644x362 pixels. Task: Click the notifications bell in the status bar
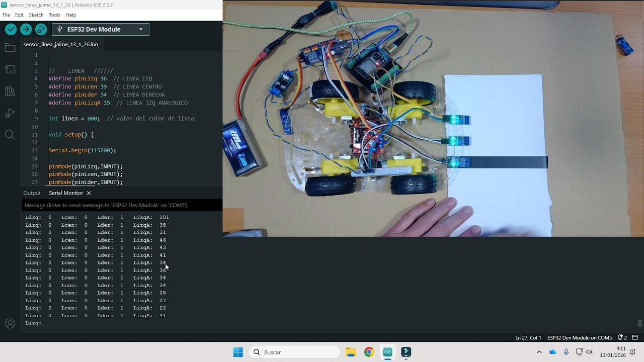(x=622, y=337)
